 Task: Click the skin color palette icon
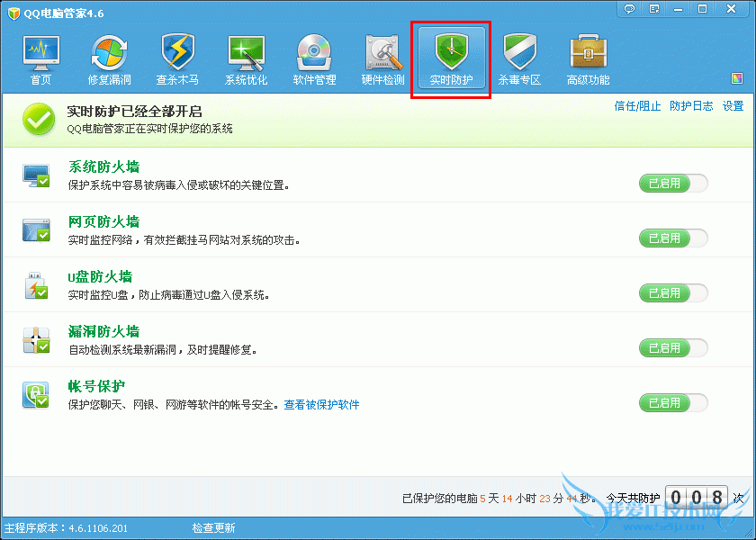(x=737, y=78)
